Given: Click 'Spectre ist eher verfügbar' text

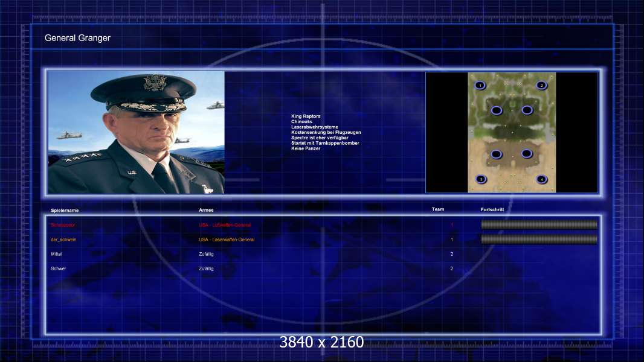Looking at the screenshot, I should click(x=320, y=138).
